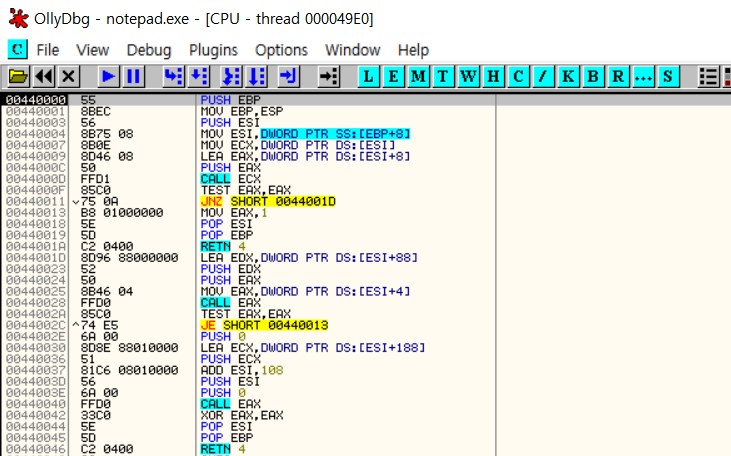Open References window with R button
The width and height of the screenshot is (731, 456).
tap(618, 76)
